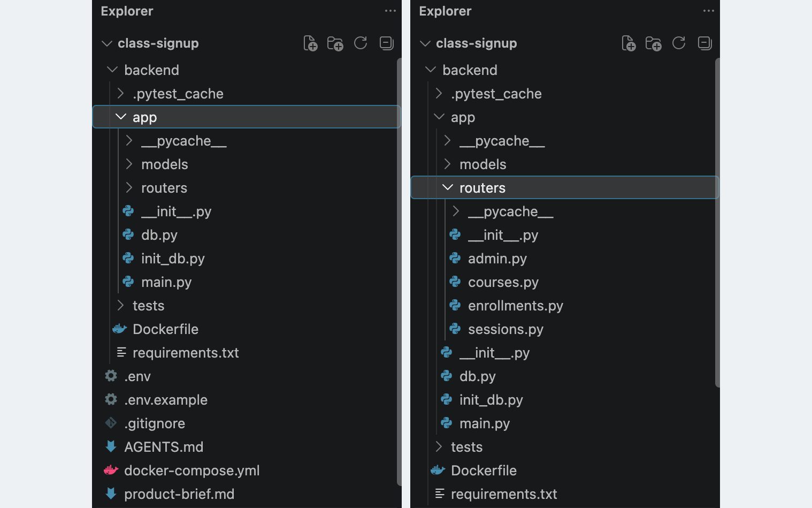Click left panel vertical scrollbar
The image size is (812, 508).
399,272
